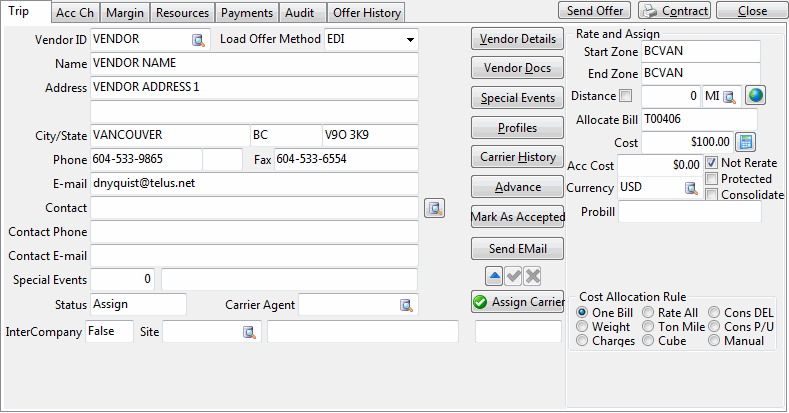This screenshot has height=413, width=789.
Task: Click the Close button
Action: point(752,11)
